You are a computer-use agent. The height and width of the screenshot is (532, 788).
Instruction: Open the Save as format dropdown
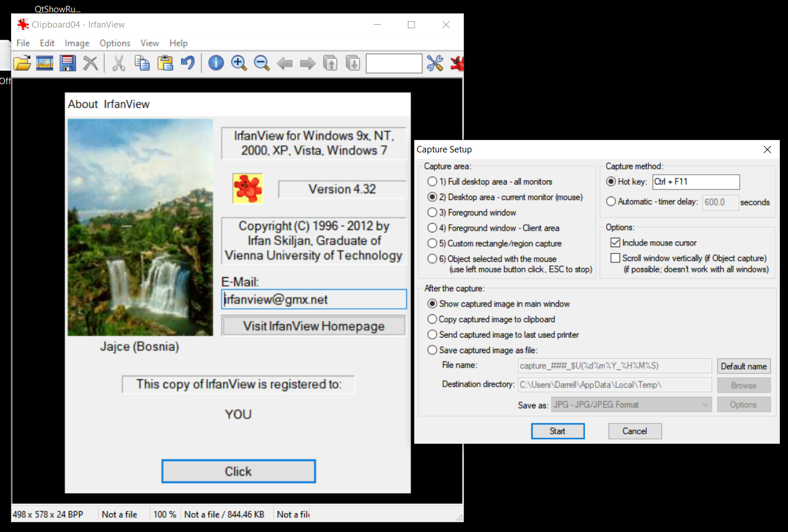(x=630, y=404)
